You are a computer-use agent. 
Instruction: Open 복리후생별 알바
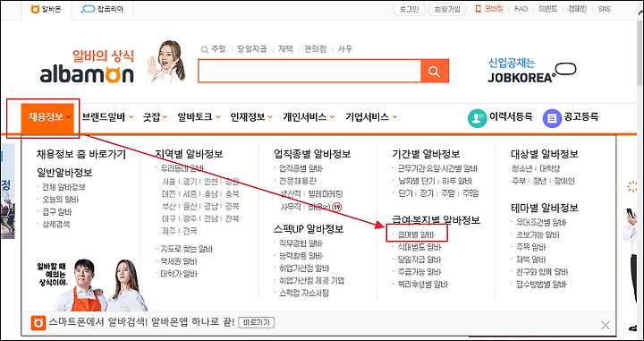point(422,285)
